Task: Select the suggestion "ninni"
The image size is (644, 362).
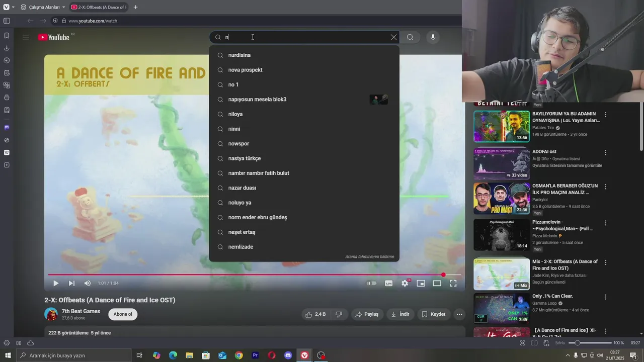Action: [304, 129]
